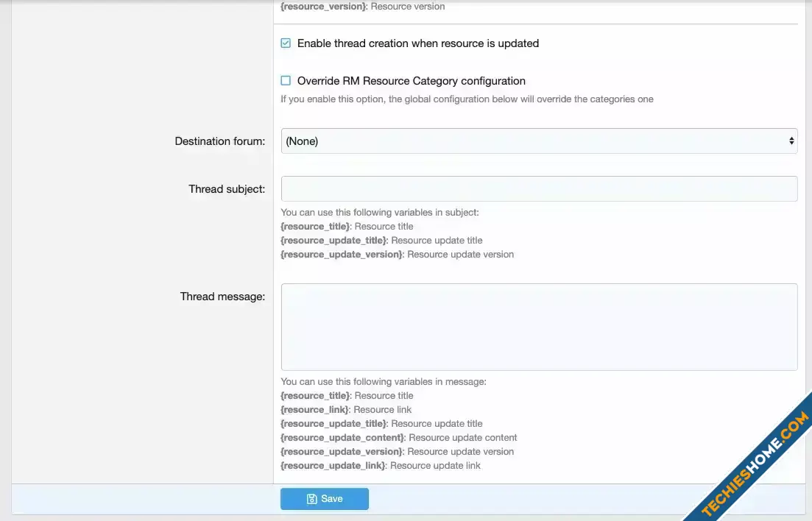Click the override option help text
This screenshot has height=521, width=812.
click(x=467, y=99)
